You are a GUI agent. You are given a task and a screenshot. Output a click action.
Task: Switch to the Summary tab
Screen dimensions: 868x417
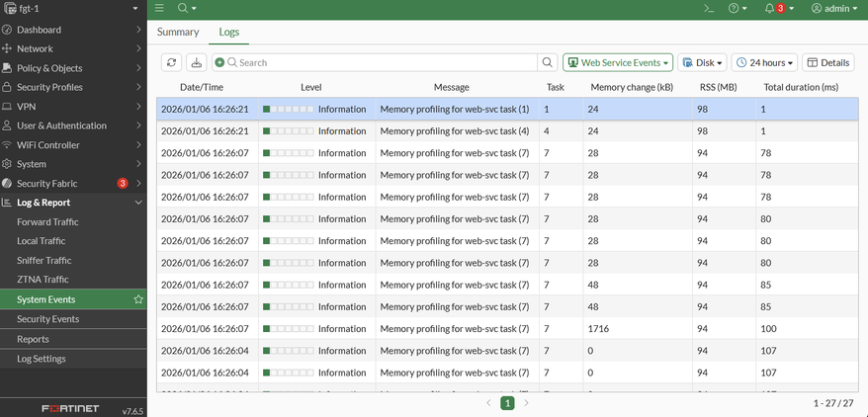click(178, 32)
